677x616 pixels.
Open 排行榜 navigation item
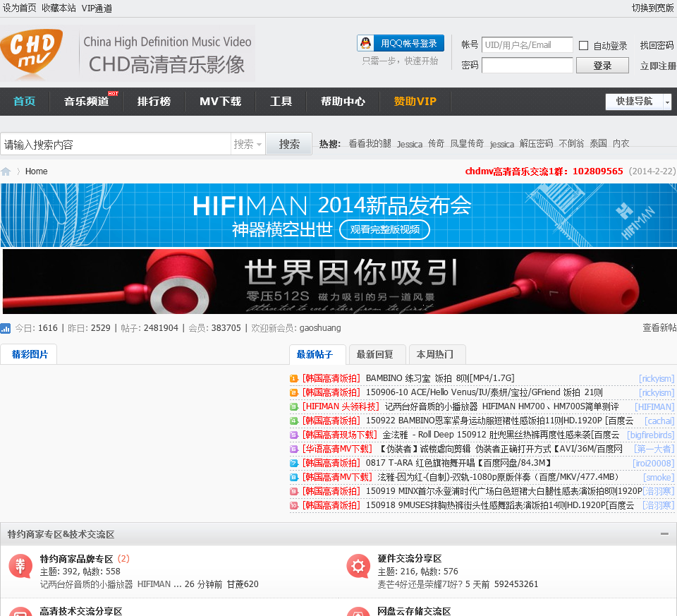(x=154, y=102)
